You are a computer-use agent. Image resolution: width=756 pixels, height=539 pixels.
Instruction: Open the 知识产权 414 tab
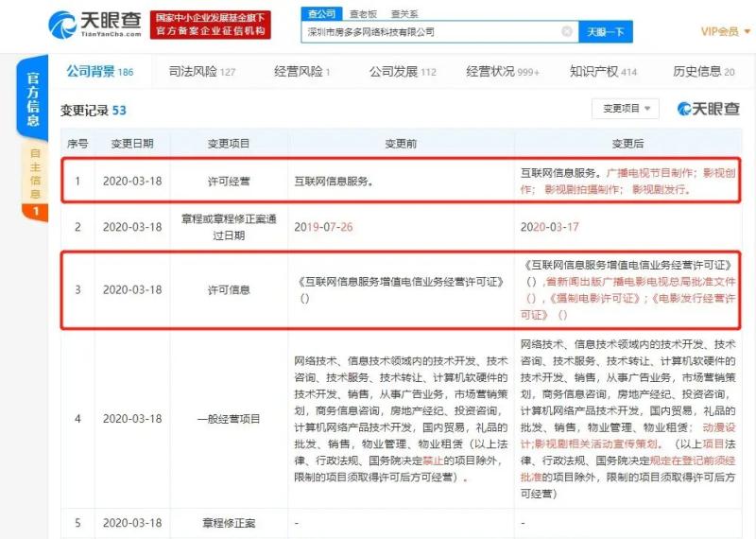603,72
